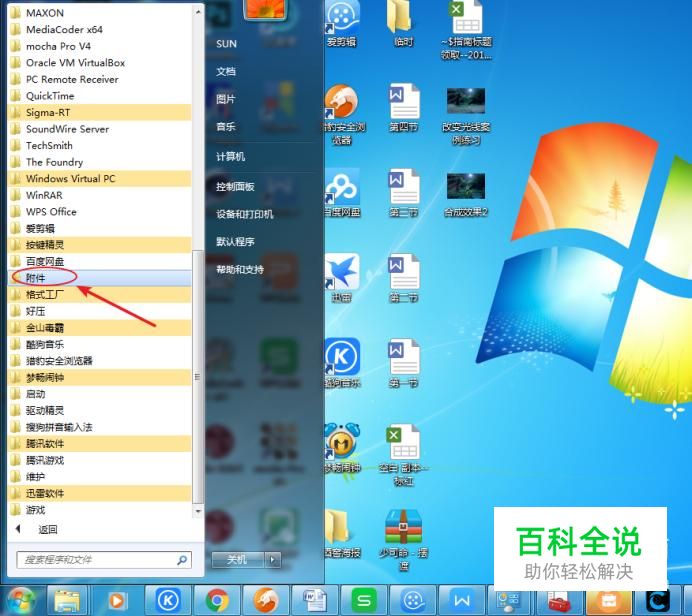This screenshot has width=692, height=616.
Task: Click the user account picture
Action: point(265,9)
